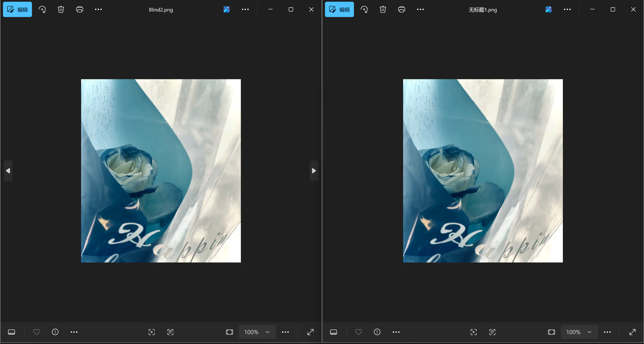This screenshot has height=344, width=644.
Task: Expand the 100% zoom dropdown for 无标题1.png
Action: click(589, 332)
